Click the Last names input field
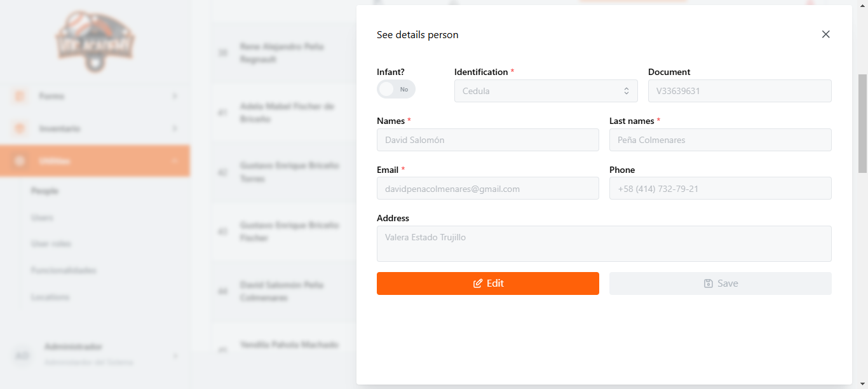 point(721,140)
